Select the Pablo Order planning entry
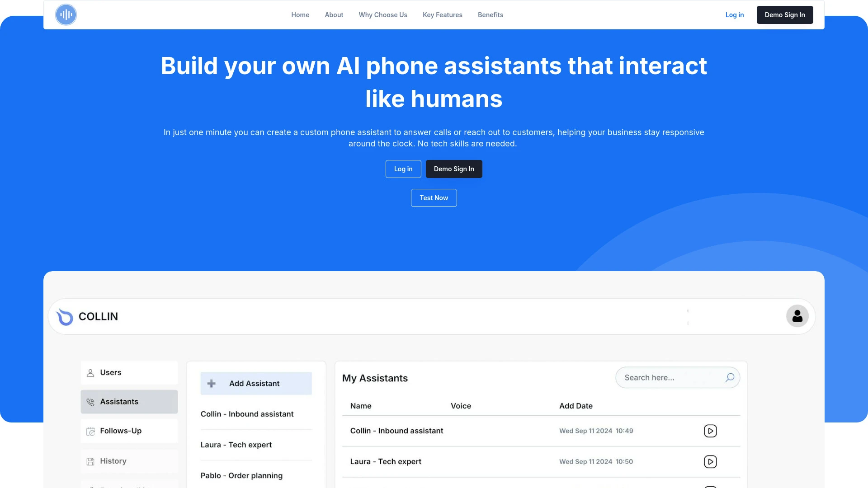 241,475
